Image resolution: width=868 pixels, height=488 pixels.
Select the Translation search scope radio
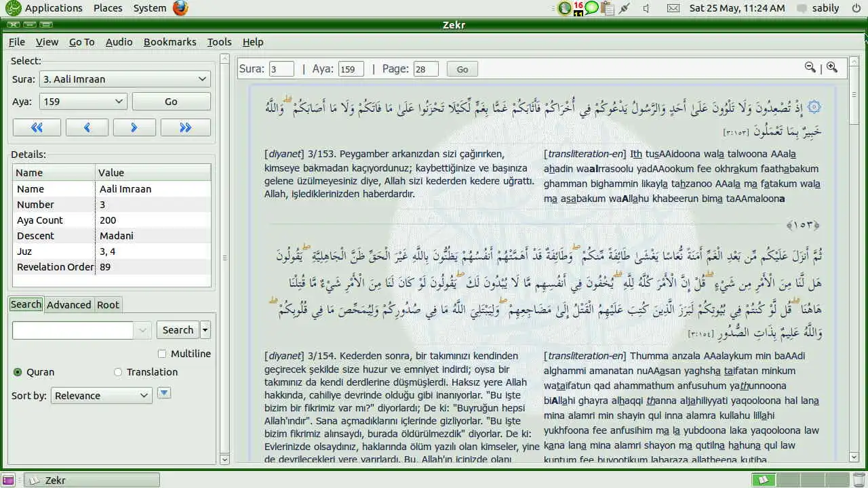click(x=118, y=372)
